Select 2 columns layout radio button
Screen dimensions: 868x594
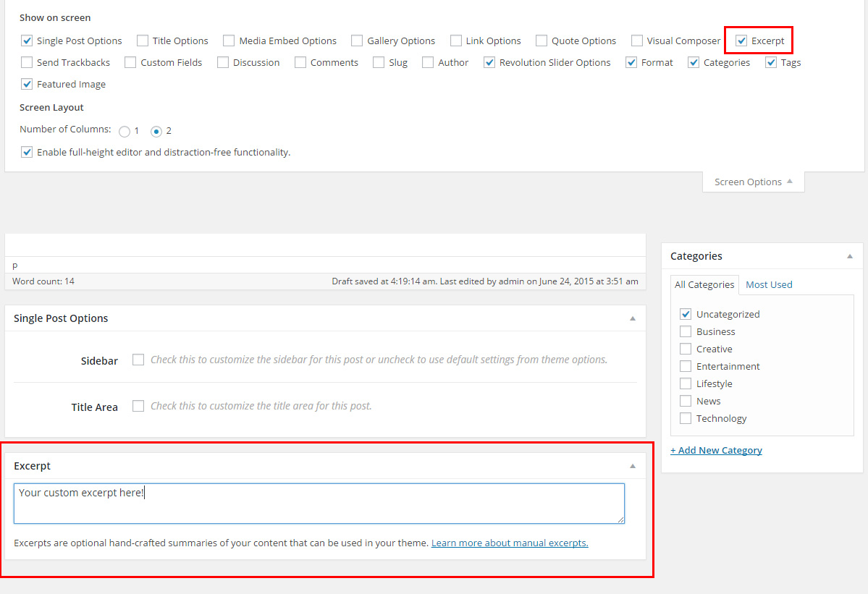pyautogui.click(x=156, y=132)
